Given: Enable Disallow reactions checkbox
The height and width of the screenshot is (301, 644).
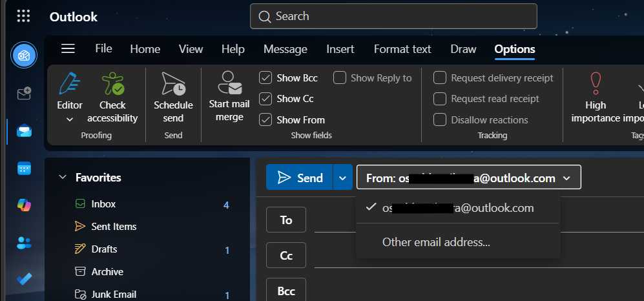Looking at the screenshot, I should [x=440, y=120].
